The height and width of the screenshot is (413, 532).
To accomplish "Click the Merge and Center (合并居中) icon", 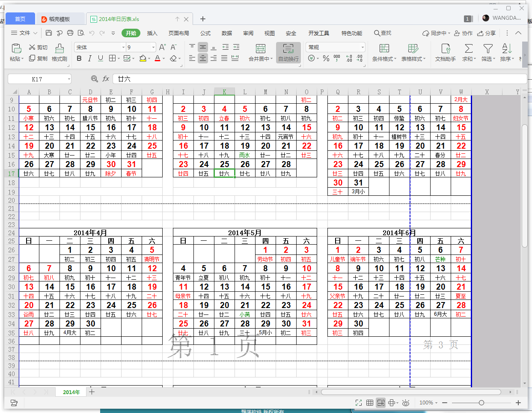I will coord(260,48).
